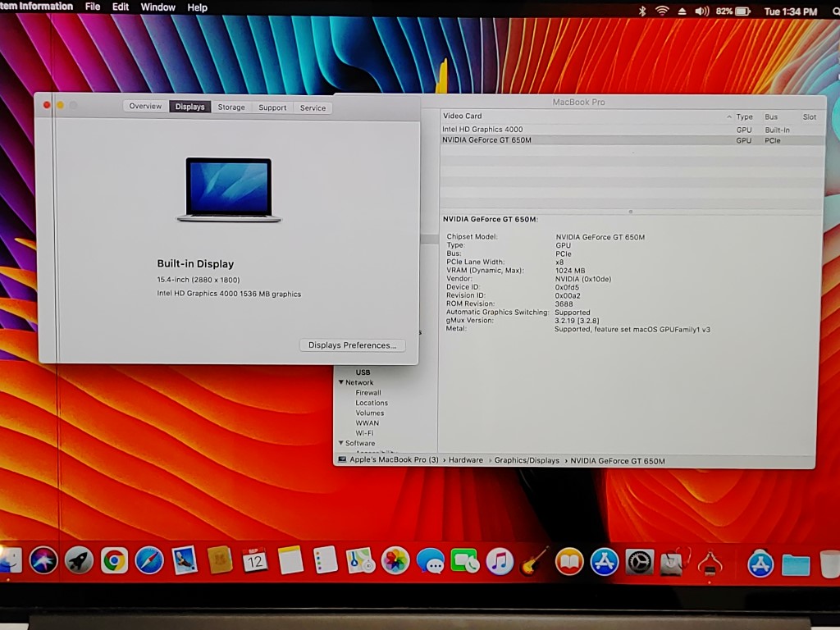Click the eject icon in menu bar

tap(682, 11)
